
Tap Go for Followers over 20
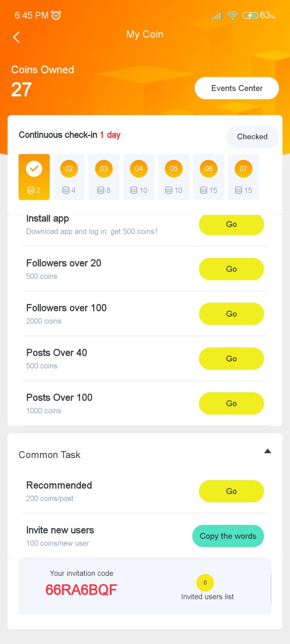click(231, 269)
